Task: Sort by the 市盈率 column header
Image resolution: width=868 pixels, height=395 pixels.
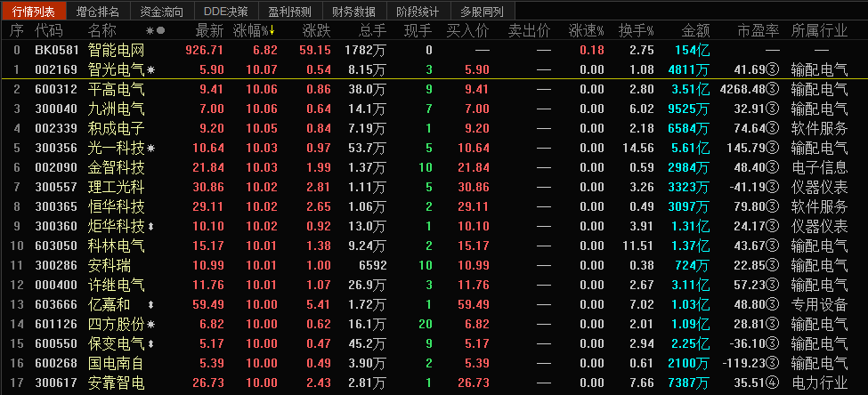Action: click(x=758, y=31)
